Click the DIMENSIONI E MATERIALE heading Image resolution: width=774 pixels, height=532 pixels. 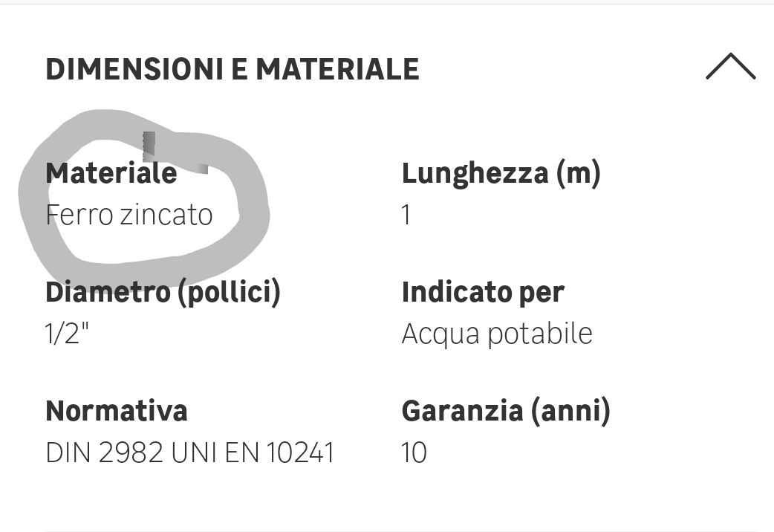[232, 68]
